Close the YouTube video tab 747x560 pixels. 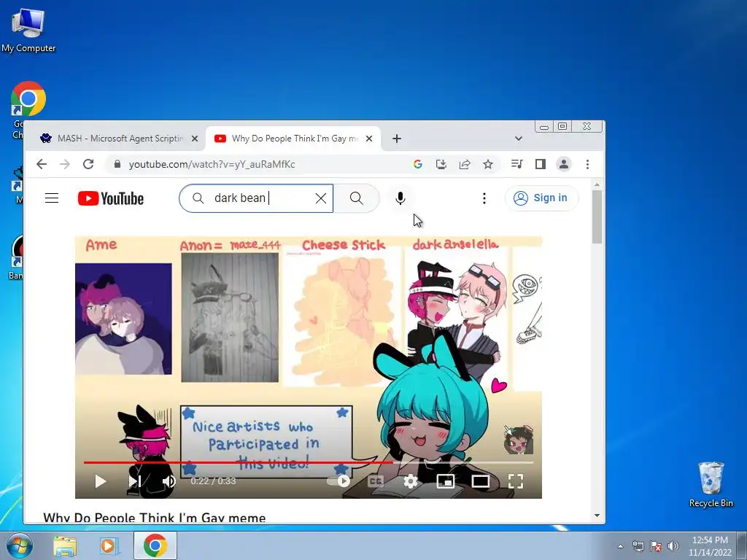coord(369,139)
